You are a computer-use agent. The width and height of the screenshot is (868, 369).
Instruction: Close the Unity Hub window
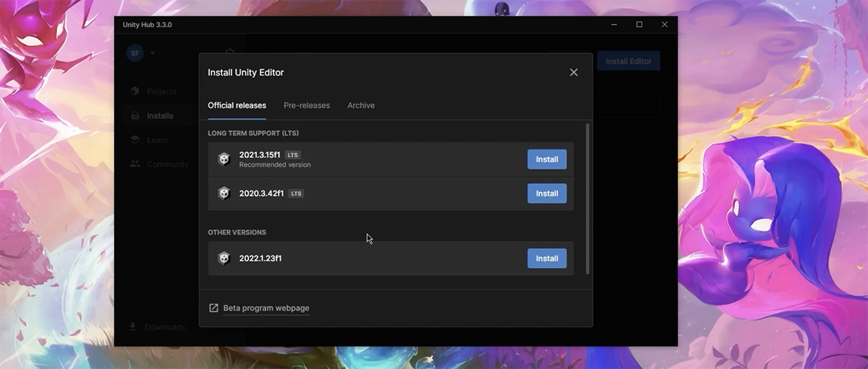click(x=665, y=24)
